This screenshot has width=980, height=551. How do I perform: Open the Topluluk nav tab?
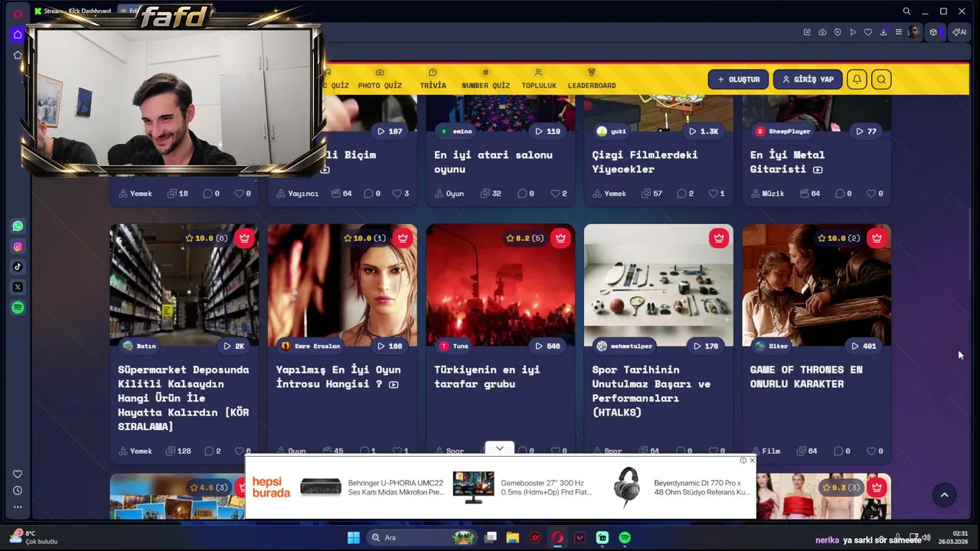click(x=539, y=79)
